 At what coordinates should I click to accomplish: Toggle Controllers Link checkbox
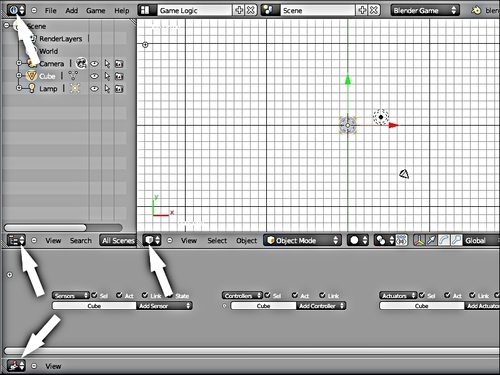322,295
